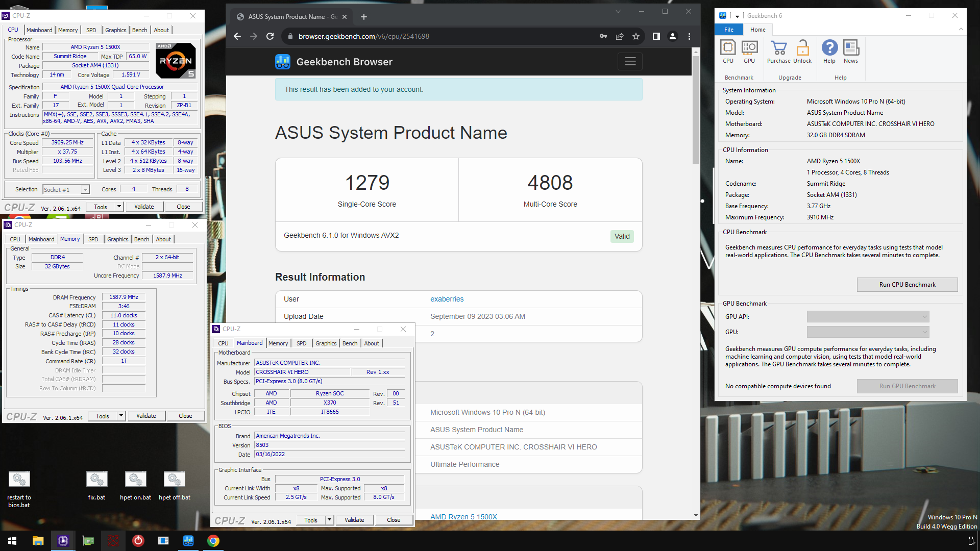
Task: Click the DRAM Frequency 1587.9 MHz value
Action: coord(124,297)
